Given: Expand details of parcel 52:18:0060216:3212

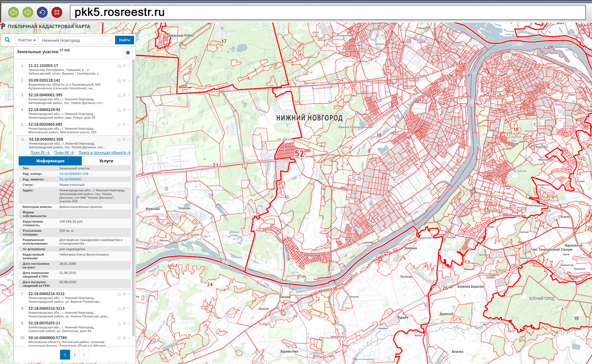Looking at the screenshot, I should click(129, 294).
